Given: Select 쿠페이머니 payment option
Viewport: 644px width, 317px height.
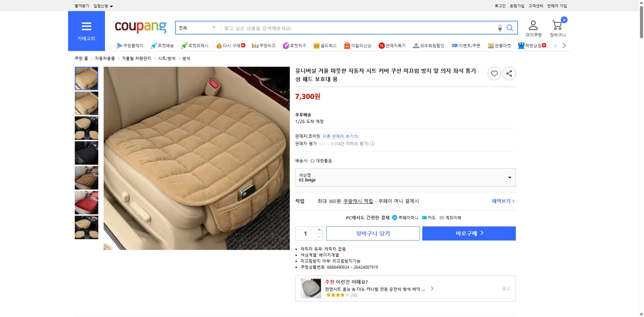Looking at the screenshot, I should 404,217.
